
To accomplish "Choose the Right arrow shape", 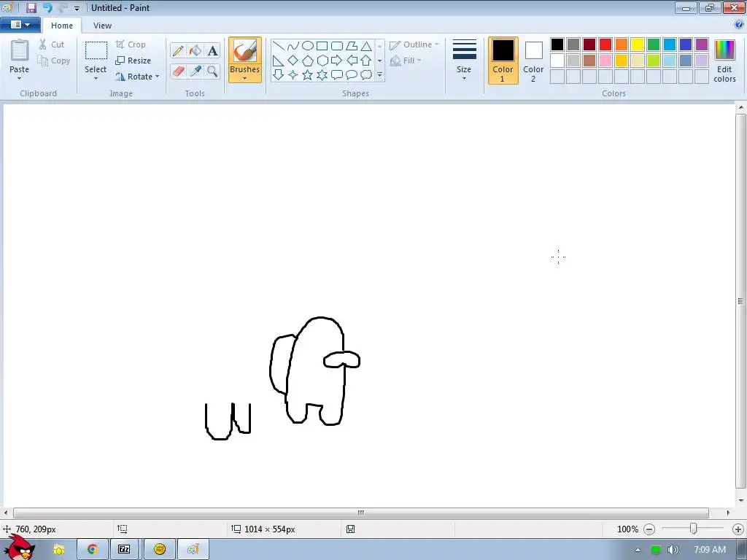I will [337, 61].
